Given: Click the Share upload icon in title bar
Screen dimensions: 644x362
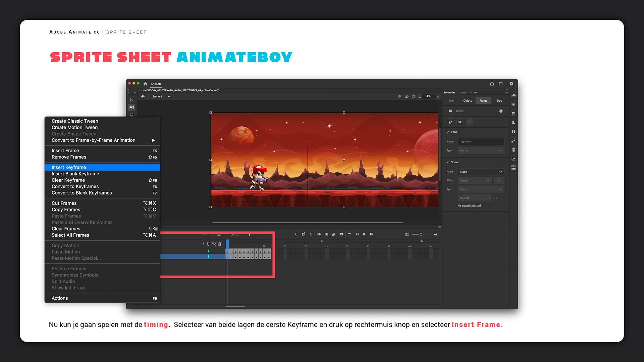Looking at the screenshot, I should [x=492, y=84].
